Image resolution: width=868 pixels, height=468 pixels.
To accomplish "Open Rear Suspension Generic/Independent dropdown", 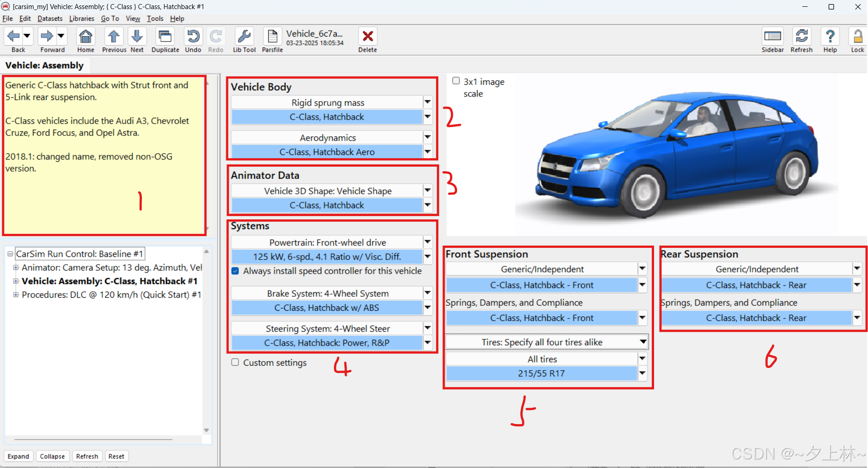I will 857,269.
